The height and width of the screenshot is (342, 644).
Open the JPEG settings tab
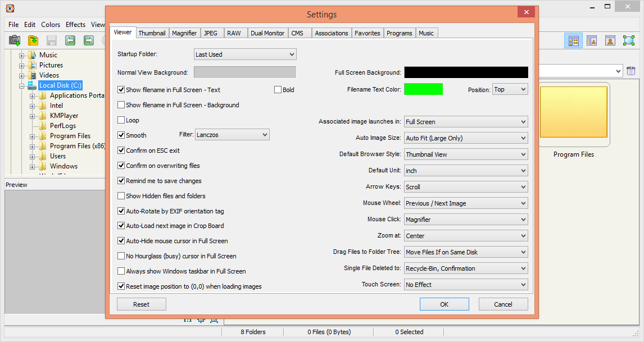tap(211, 33)
